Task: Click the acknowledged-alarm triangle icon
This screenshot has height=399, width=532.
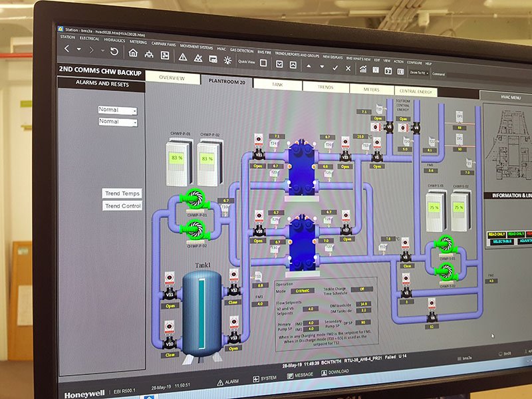Action: (x=198, y=58)
